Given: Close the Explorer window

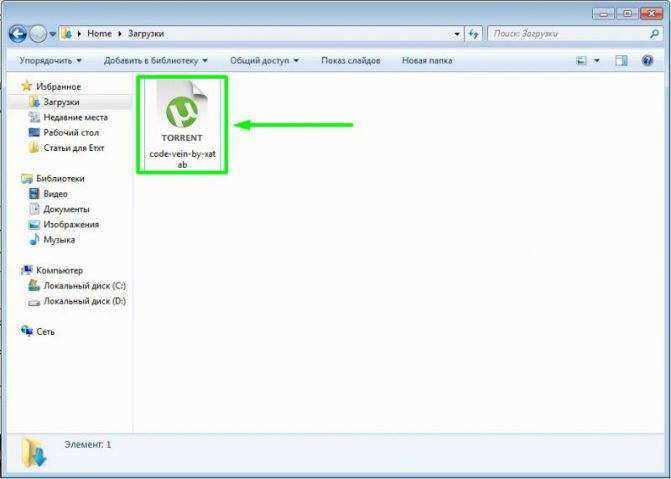Looking at the screenshot, I should (651, 14).
